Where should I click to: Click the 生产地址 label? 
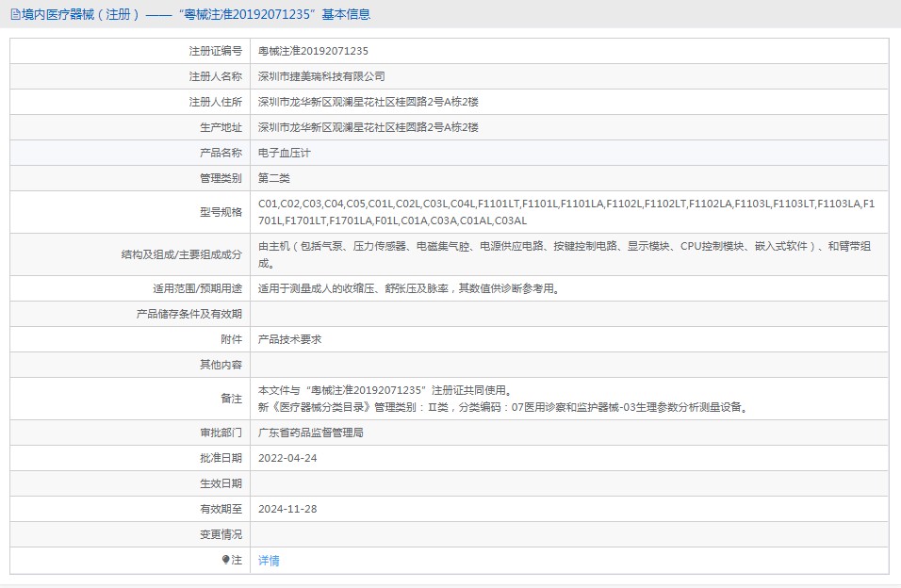click(x=221, y=127)
